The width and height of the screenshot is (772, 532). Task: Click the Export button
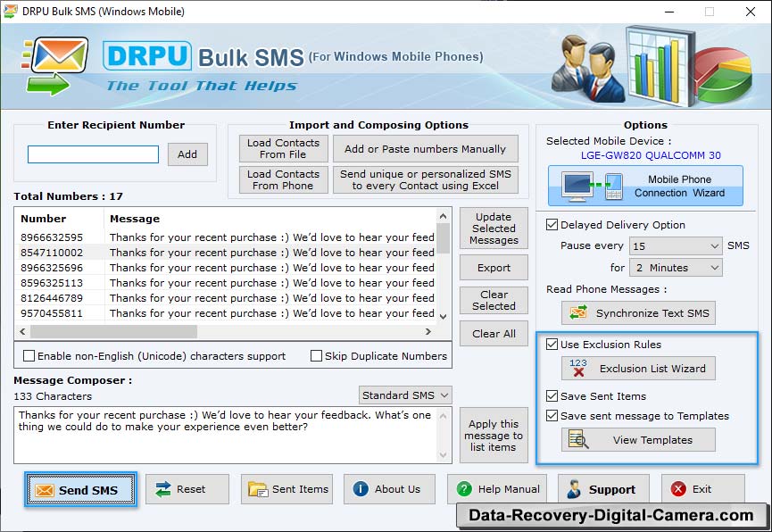(494, 268)
